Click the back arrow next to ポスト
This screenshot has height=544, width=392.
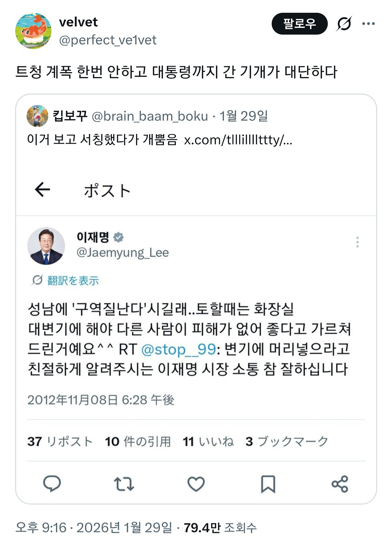[42, 190]
